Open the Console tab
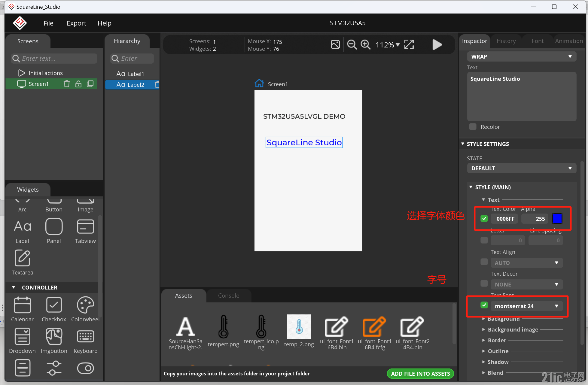This screenshot has width=588, height=385. tap(229, 296)
